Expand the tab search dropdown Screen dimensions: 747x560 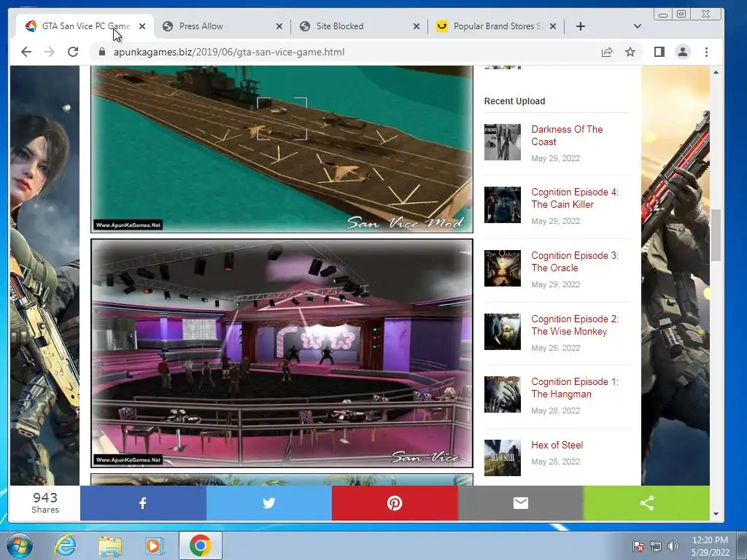(638, 26)
